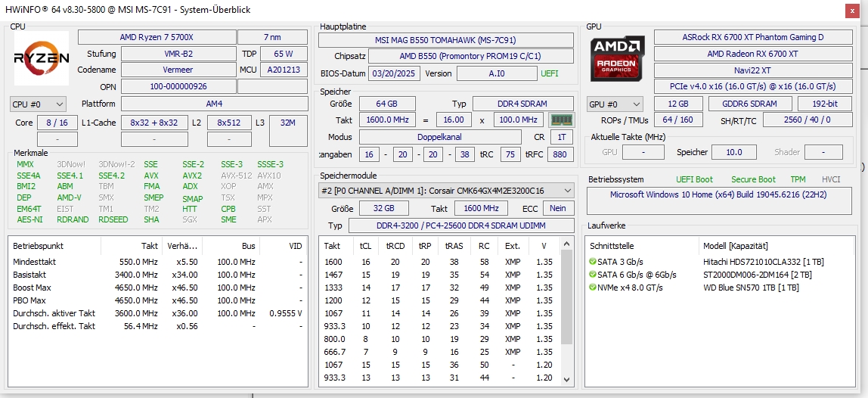Click the BIOS date 03/20/2025 field
This screenshot has width=868, height=398.
pos(395,73)
